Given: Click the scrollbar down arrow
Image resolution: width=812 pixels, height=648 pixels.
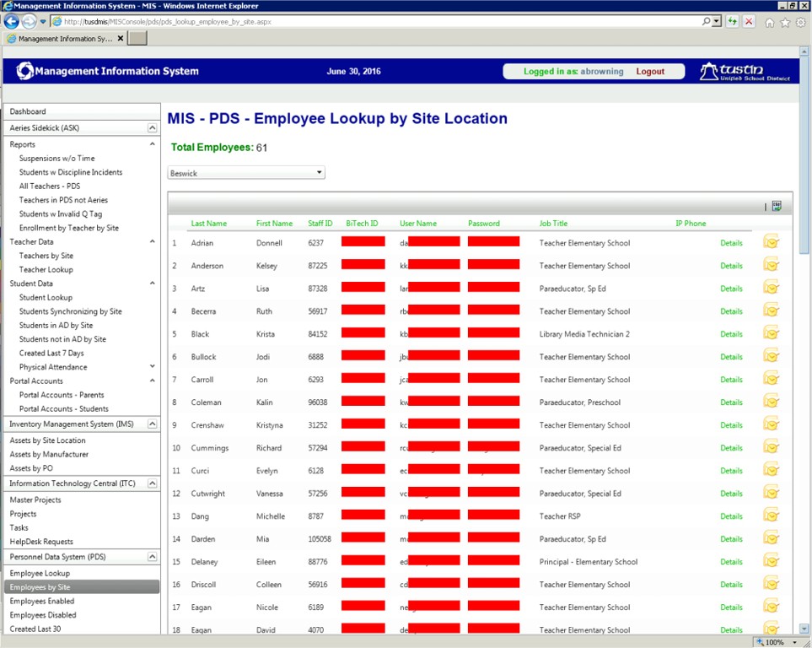Looking at the screenshot, I should (x=804, y=629).
